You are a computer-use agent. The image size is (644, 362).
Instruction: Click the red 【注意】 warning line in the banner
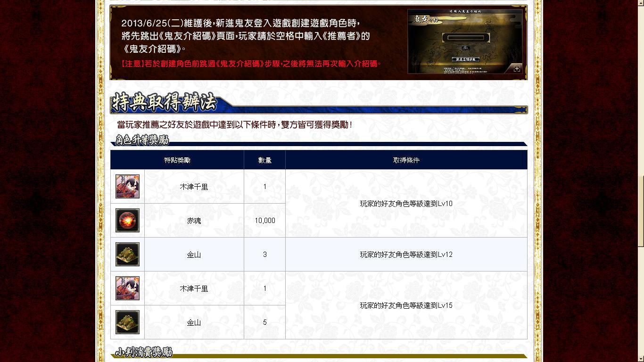(251, 64)
